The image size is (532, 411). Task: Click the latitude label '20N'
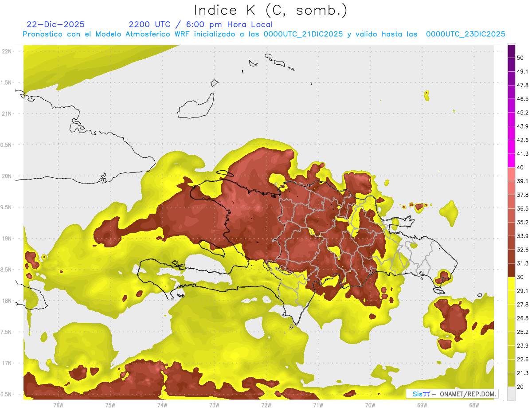click(x=7, y=176)
